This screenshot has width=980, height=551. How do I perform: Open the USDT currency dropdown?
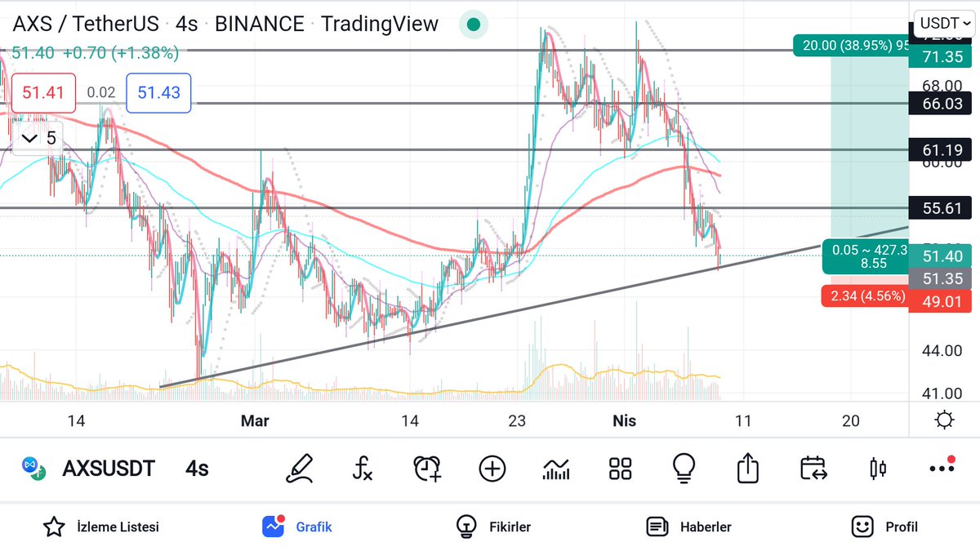(x=945, y=23)
